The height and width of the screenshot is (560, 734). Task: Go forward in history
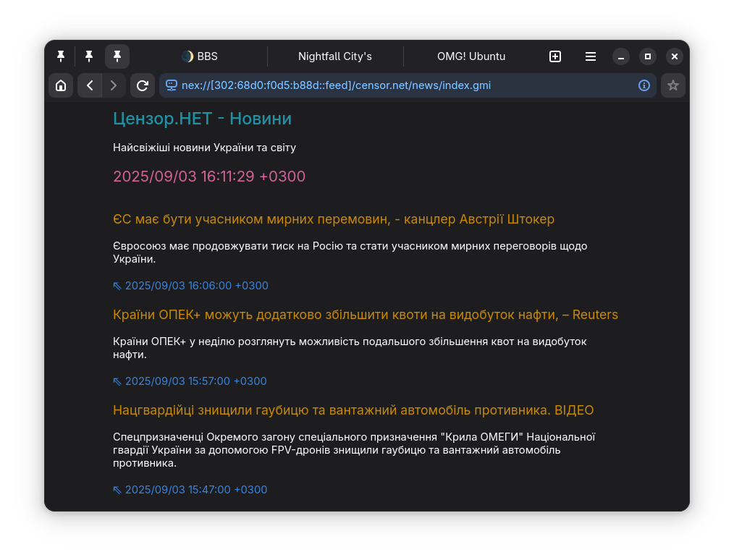point(114,85)
